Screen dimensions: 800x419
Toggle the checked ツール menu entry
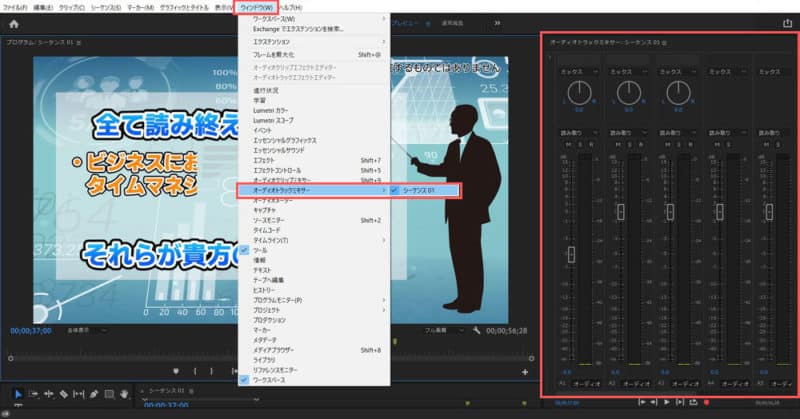(263, 249)
